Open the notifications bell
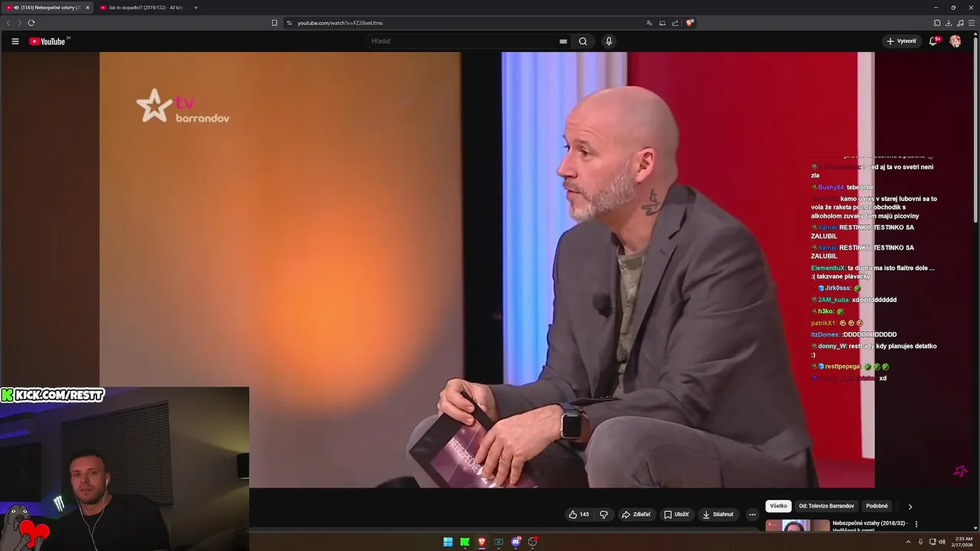Image resolution: width=980 pixels, height=551 pixels. pyautogui.click(x=933, y=41)
